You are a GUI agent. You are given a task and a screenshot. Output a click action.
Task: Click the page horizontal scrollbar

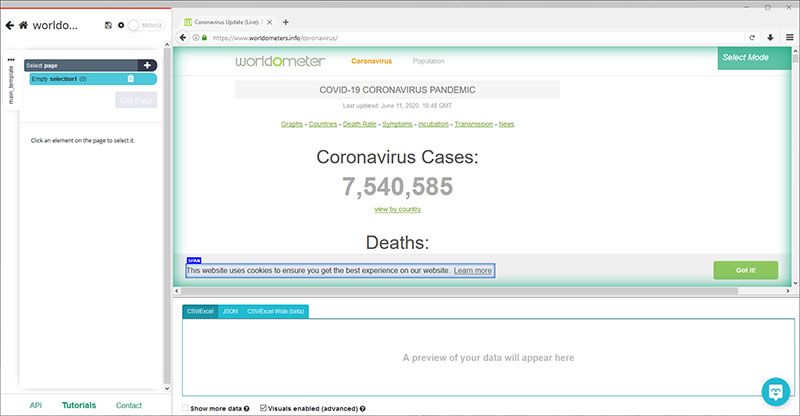click(x=459, y=290)
